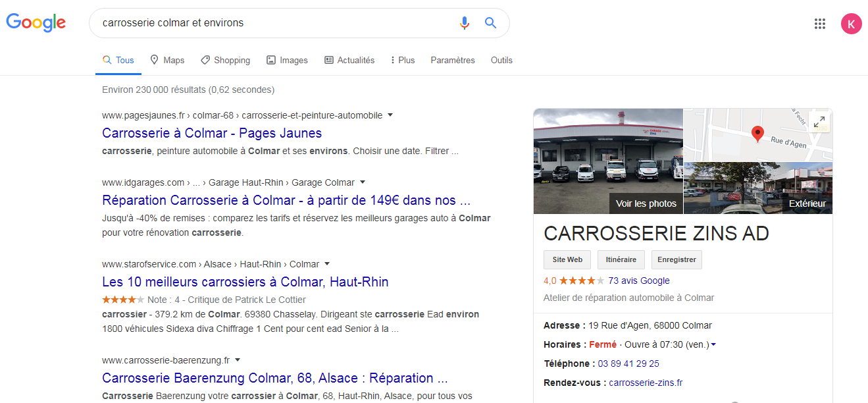Expand the carrosserie-baerenzung.fr result options arrow

238,360
